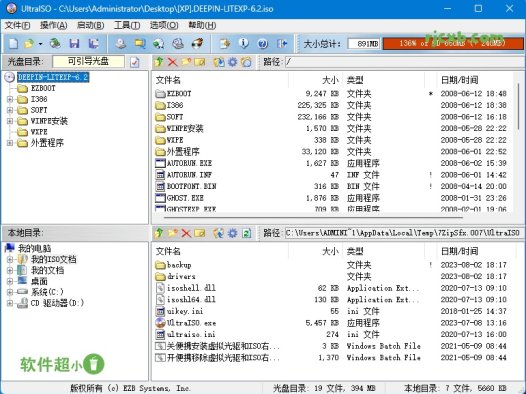Viewport: 526px width, 394px height.
Task: Click the gear icon in disc directory toolbar
Action: [x=232, y=62]
